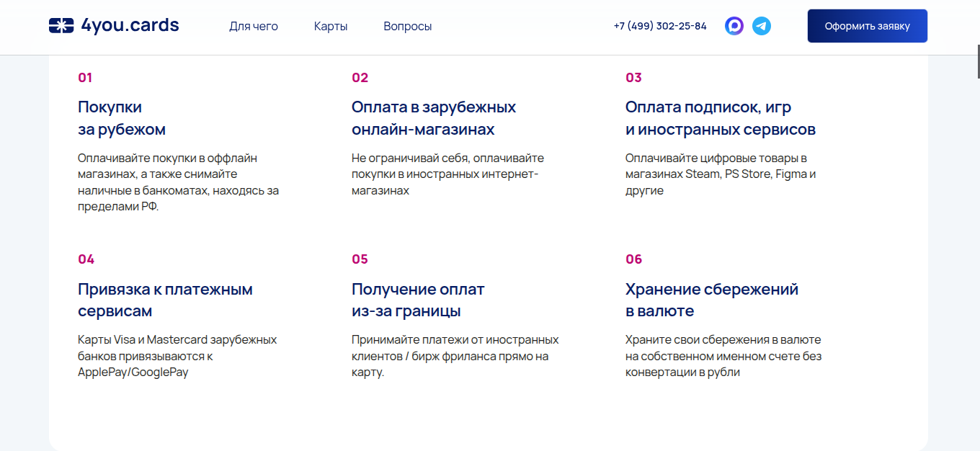The height and width of the screenshot is (451, 980).
Task: Open the Оплата в зарубежных онлайн-магазинах card
Action: 433,117
